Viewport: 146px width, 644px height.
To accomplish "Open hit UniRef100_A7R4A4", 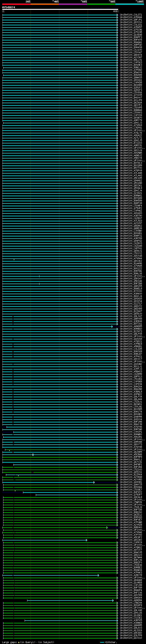I will click(131, 17).
